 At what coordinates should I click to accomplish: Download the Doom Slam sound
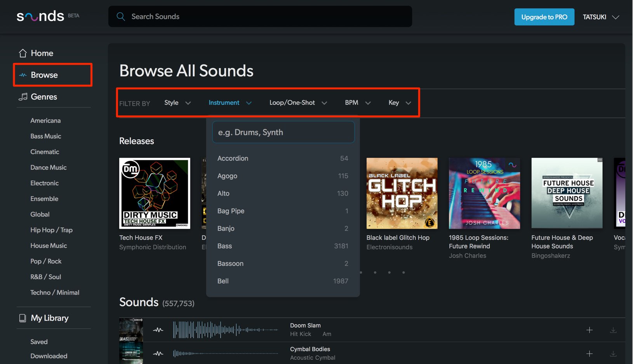(x=613, y=330)
